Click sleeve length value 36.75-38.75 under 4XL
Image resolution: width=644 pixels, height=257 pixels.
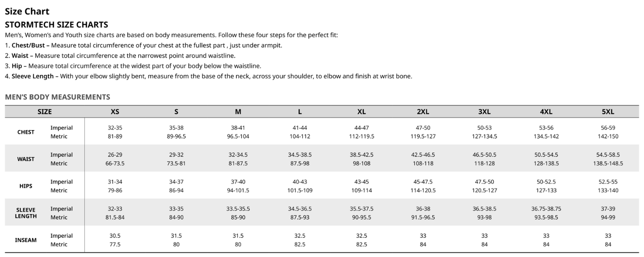tap(546, 209)
